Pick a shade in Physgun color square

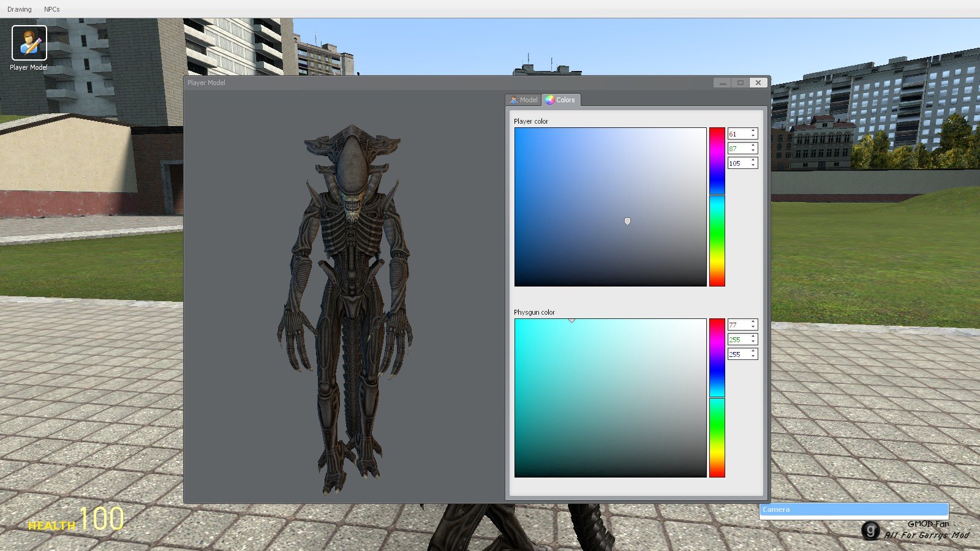click(610, 398)
